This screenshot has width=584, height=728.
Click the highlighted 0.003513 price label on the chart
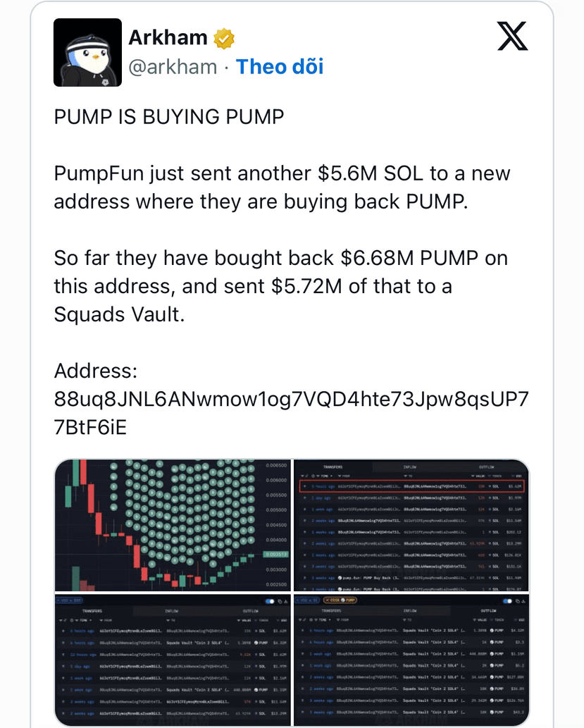pyautogui.click(x=276, y=555)
